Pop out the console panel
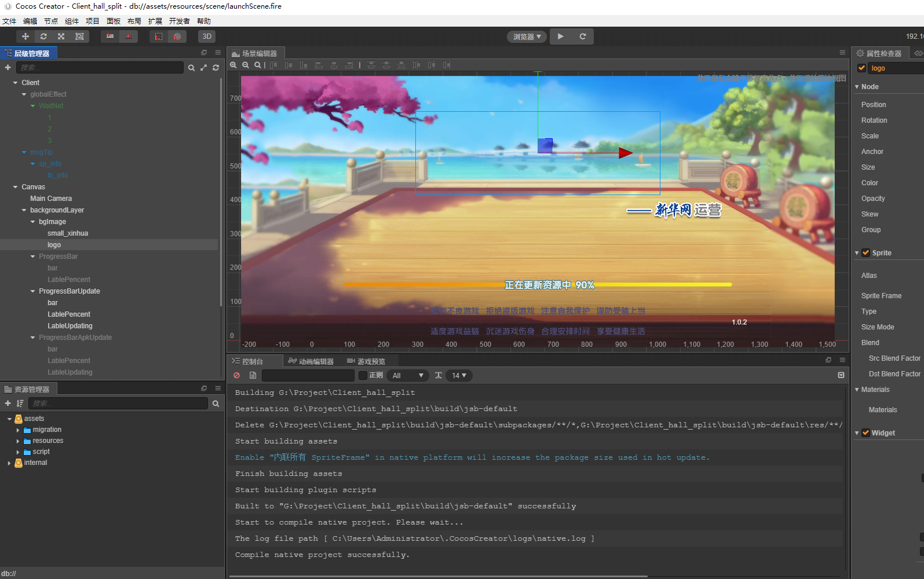Viewport: 924px width, 579px height. tap(828, 360)
